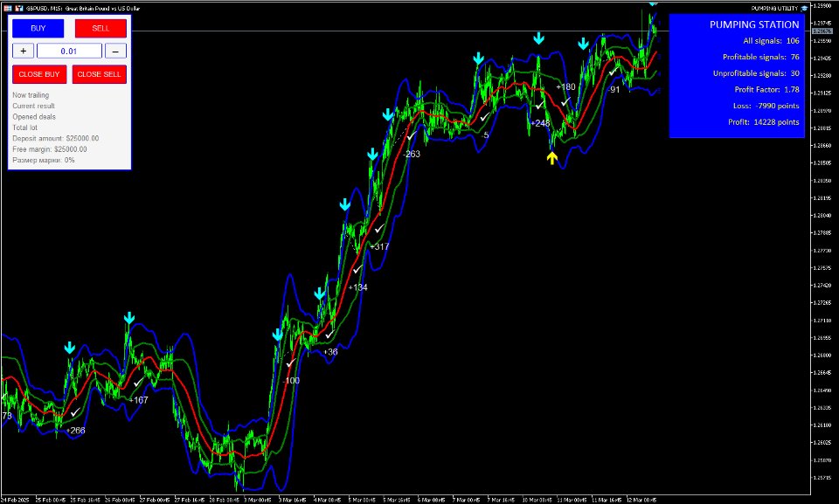
Task: Click the expert advisor cap icon
Action: [x=804, y=8]
